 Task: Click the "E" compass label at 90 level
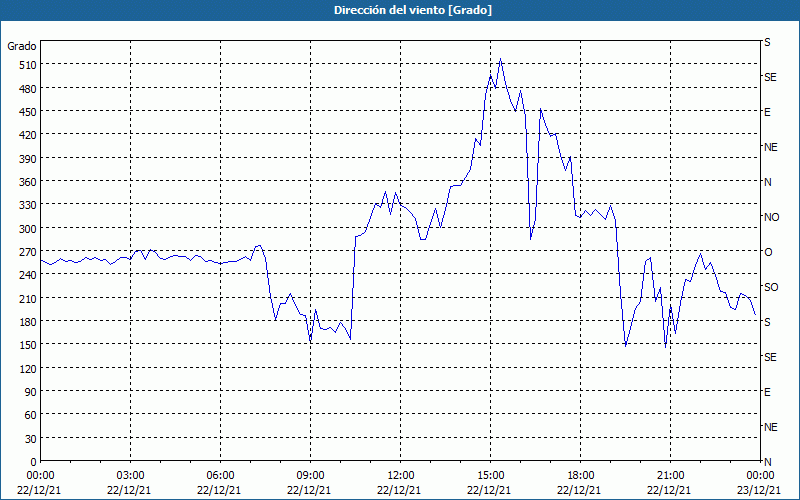[767, 392]
